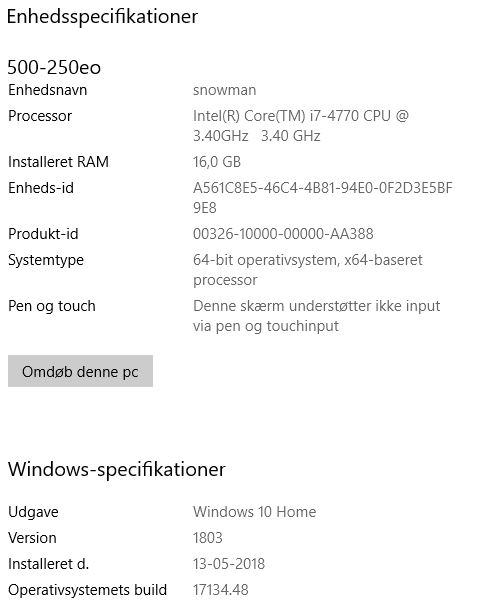The width and height of the screenshot is (492, 605).
Task: Click the installation date 13-05-2018
Action: [x=229, y=564]
